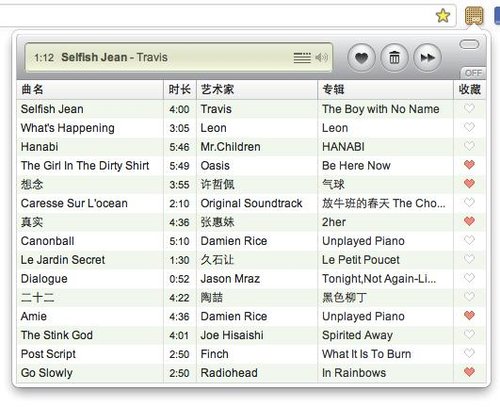
Task: Click the pill-shaped button above OFF
Action: pos(469,44)
